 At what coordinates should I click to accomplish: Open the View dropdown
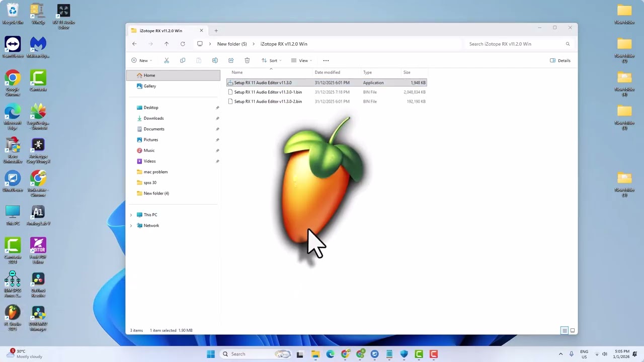[x=301, y=60]
